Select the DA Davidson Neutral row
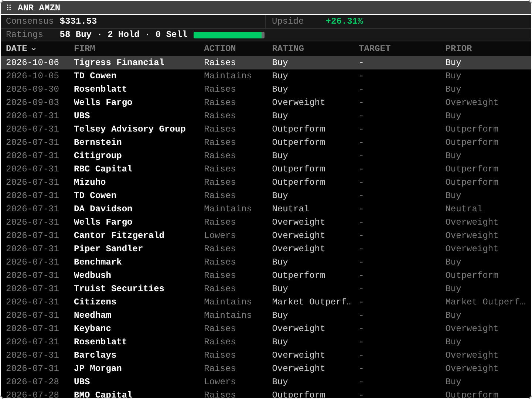 click(266, 209)
